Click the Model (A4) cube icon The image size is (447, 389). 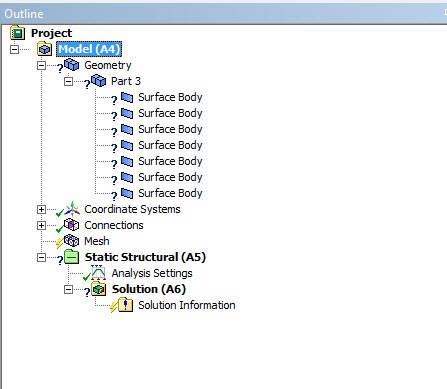coord(44,49)
